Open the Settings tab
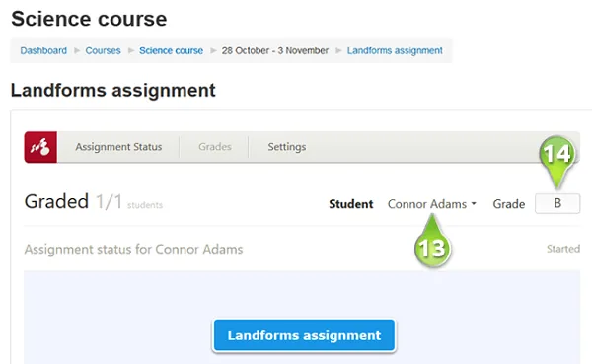Viewport: 592px width, 364px height. (287, 147)
